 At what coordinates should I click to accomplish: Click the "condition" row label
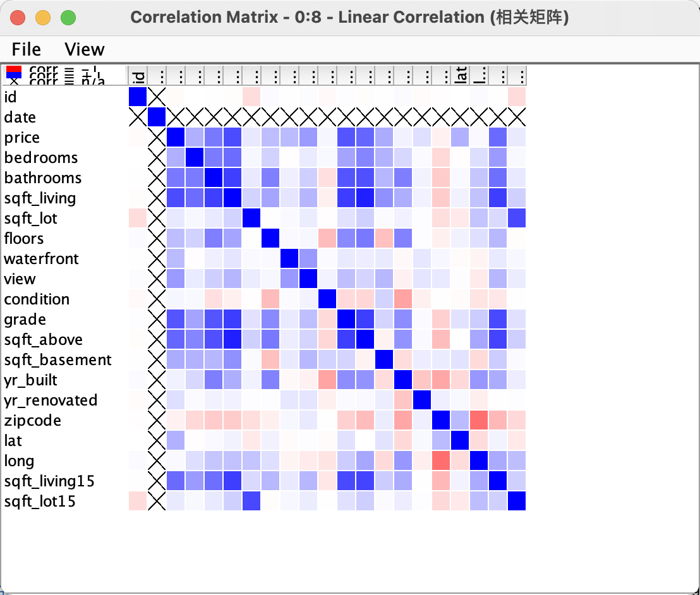[x=37, y=299]
